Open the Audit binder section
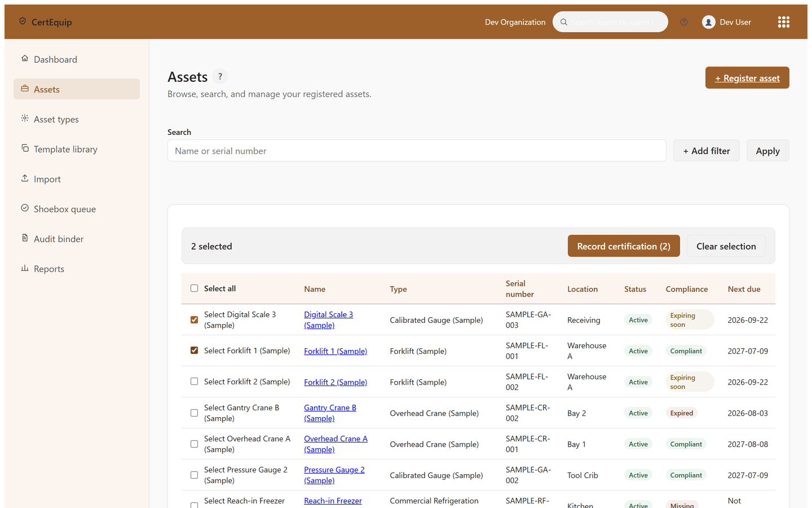Screen dimensions: 812x508 coord(77,239)
